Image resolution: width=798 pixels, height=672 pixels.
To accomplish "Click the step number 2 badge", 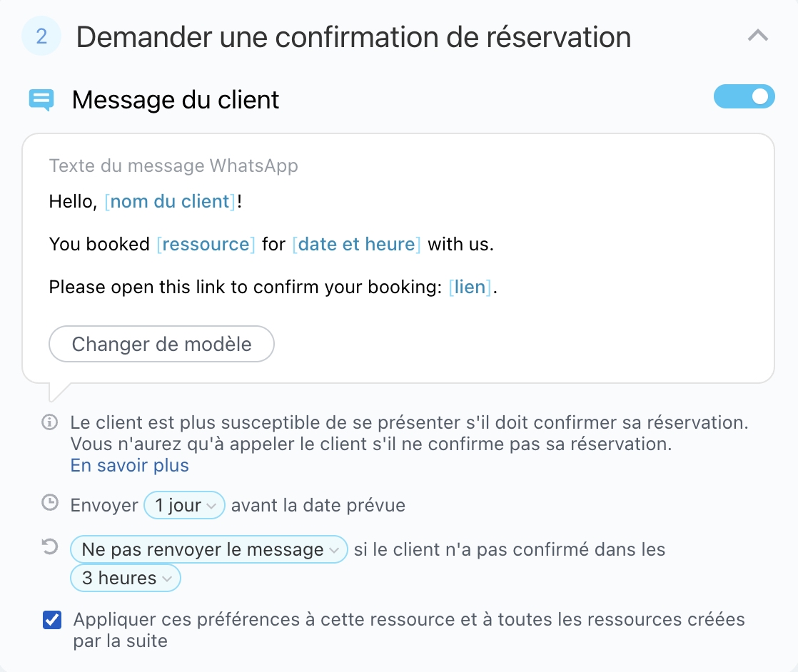I will click(x=41, y=37).
